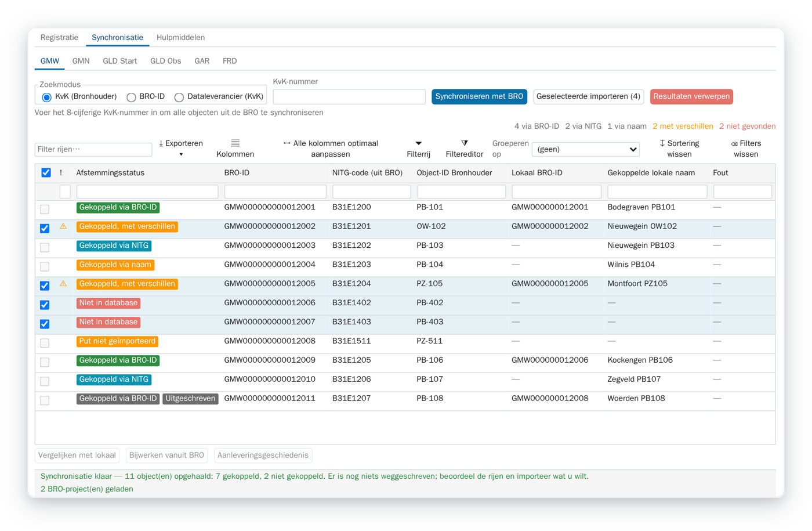Screen dimensions: 812x531
Task: Click the Afstemmingsstatus column filter field
Action: pos(147,192)
